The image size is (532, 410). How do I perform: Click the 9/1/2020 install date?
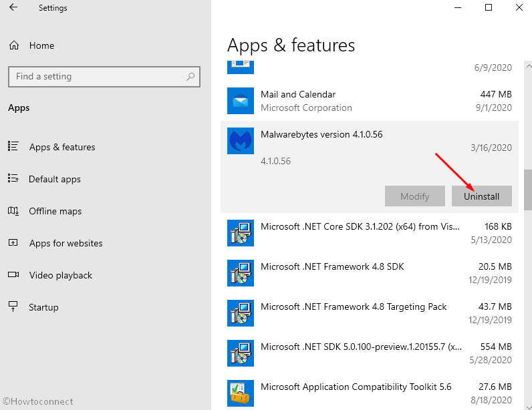(493, 108)
